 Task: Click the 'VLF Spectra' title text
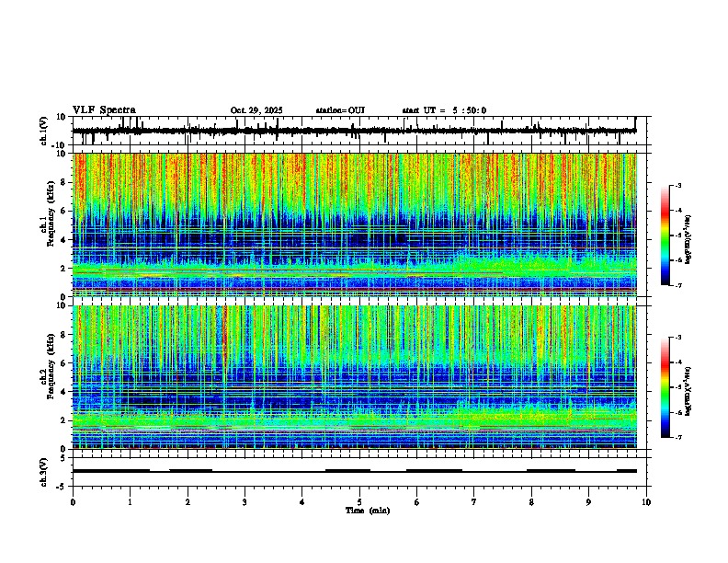click(x=105, y=110)
